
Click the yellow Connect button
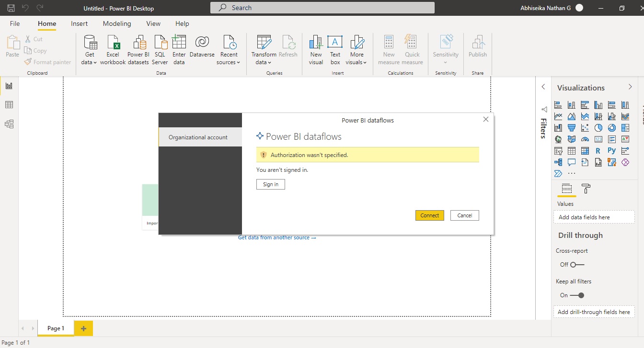pos(430,215)
